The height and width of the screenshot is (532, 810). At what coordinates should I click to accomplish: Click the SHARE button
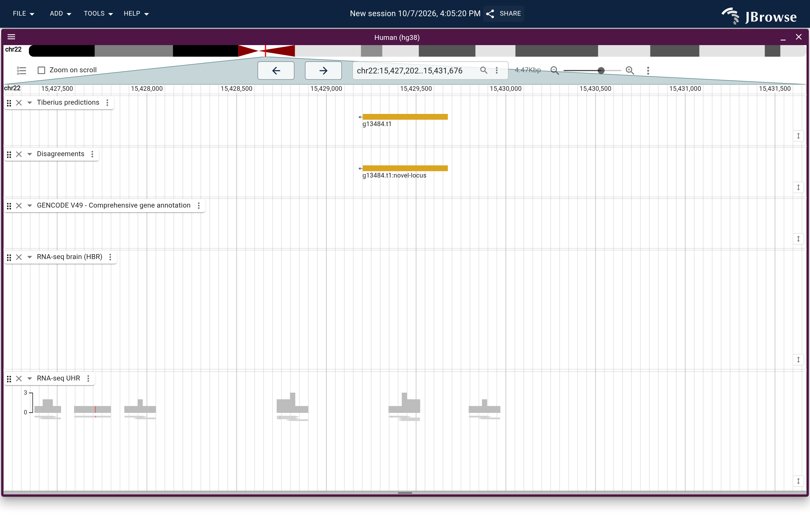click(x=503, y=14)
